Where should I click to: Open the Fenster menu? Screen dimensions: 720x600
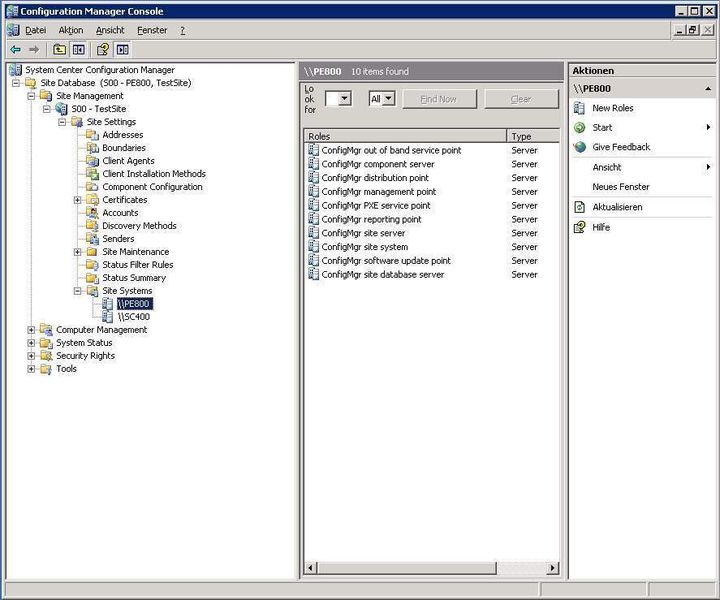tap(152, 31)
